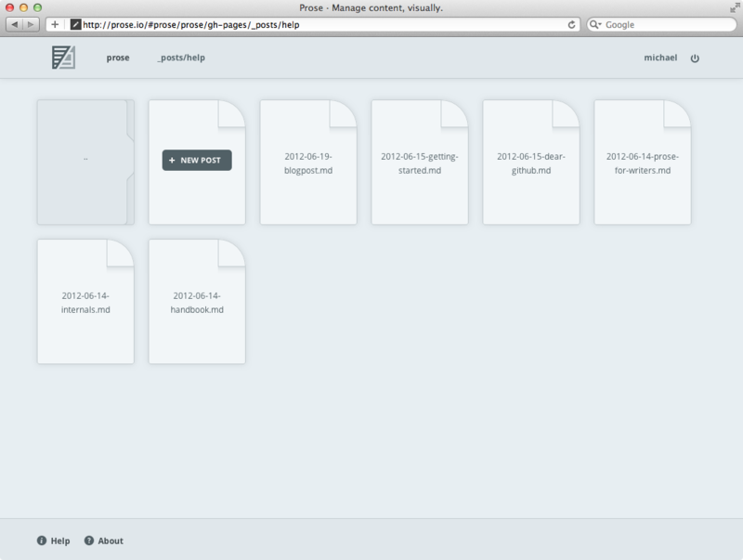Click the fullscreen arrows icon
743x560 pixels.
coord(734,7)
